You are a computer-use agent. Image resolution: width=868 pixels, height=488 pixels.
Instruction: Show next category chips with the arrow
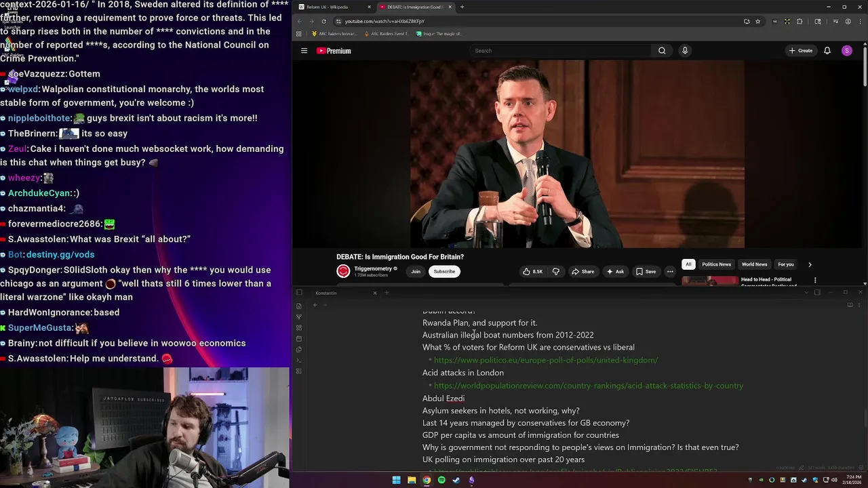coord(810,264)
